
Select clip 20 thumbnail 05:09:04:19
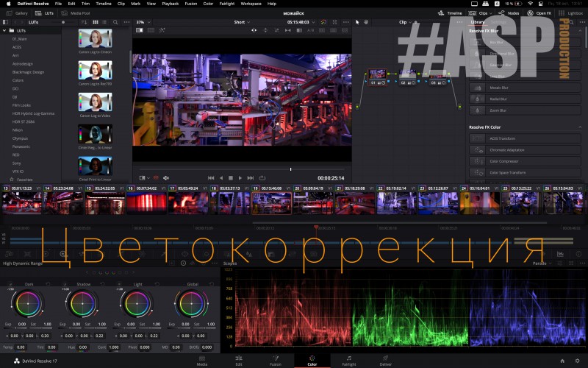click(x=313, y=203)
